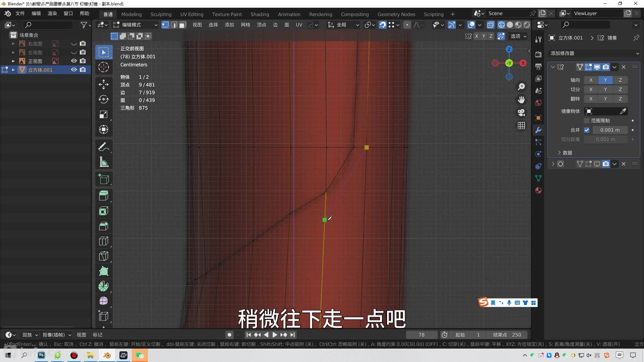The width and height of the screenshot is (644, 362).
Task: Click the merge distance 0.001 m field
Action: point(610,130)
